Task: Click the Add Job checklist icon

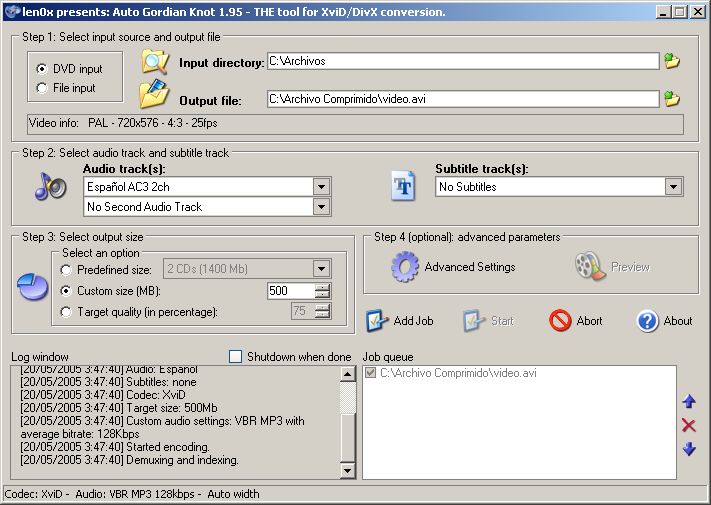Action: [x=377, y=321]
